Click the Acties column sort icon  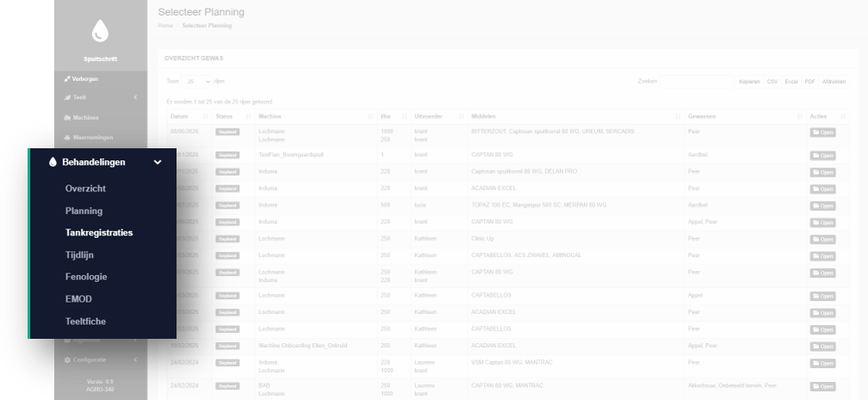pos(843,117)
